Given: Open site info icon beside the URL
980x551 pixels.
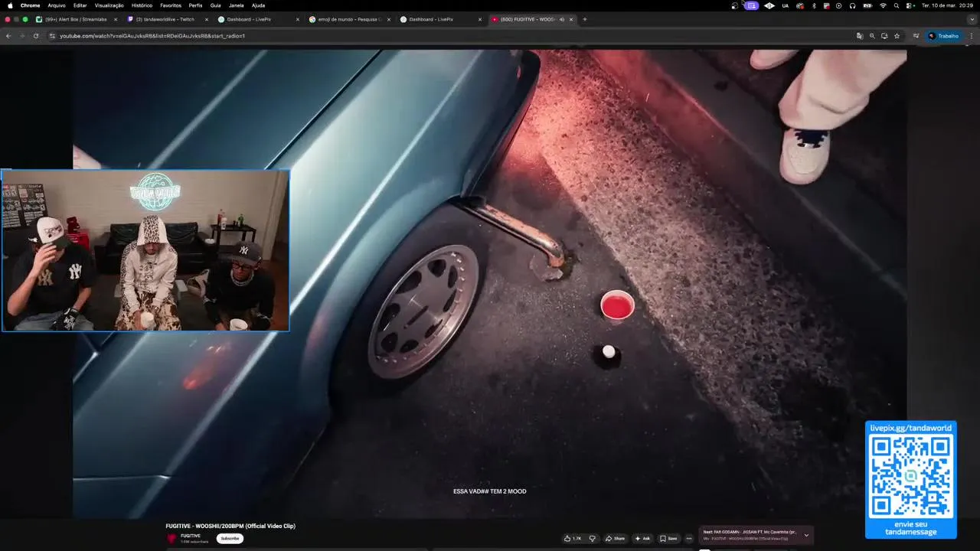Looking at the screenshot, I should [52, 36].
